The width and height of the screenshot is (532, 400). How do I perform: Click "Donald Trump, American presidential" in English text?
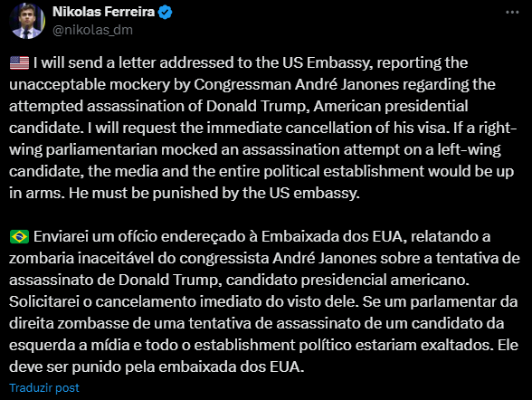click(337, 107)
